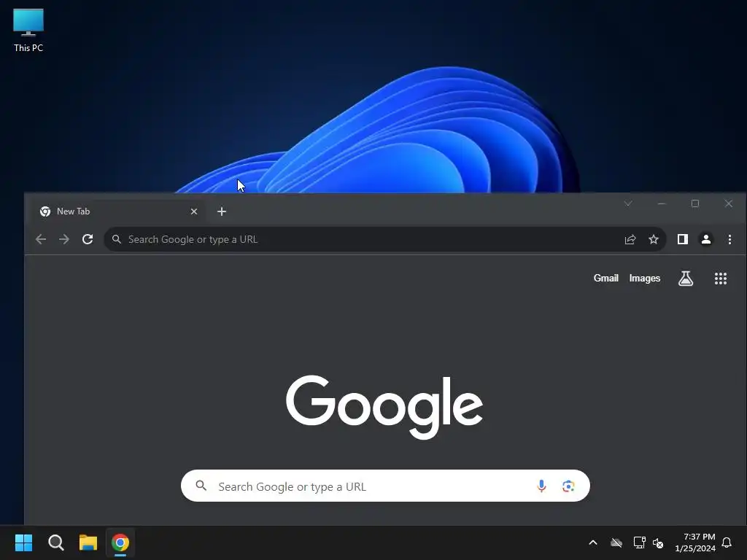Open the network status tray icon
The height and width of the screenshot is (560, 747).
tap(639, 542)
